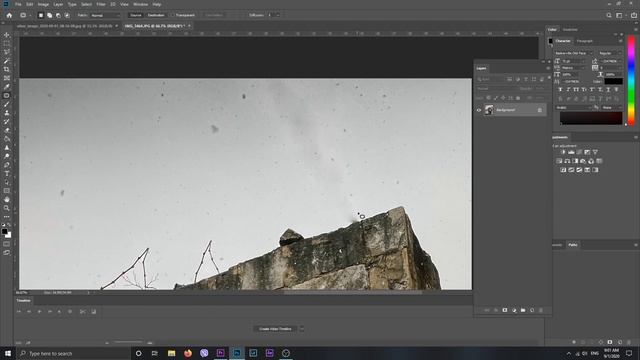
Task: Open the Edit Toolbar ellipsis
Action: pos(7,217)
